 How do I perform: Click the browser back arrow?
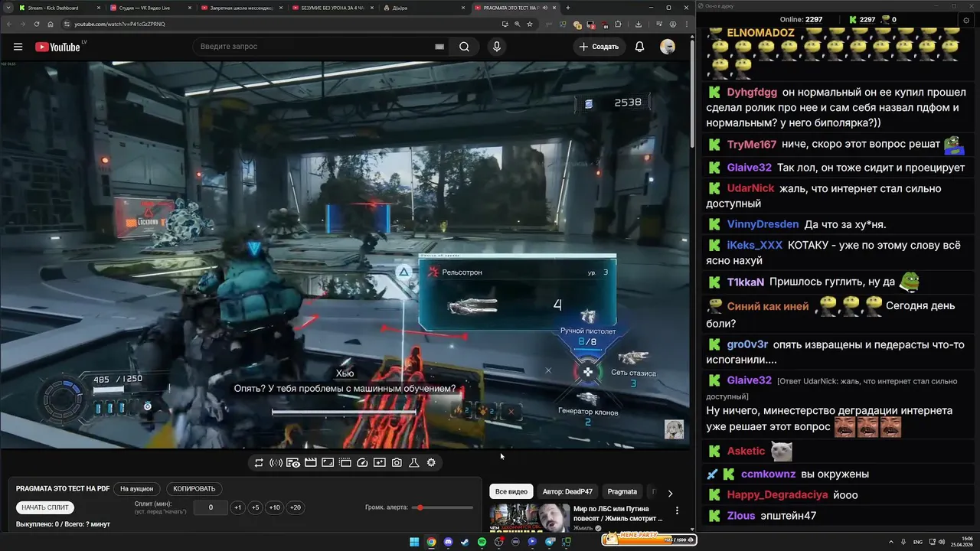9,24
